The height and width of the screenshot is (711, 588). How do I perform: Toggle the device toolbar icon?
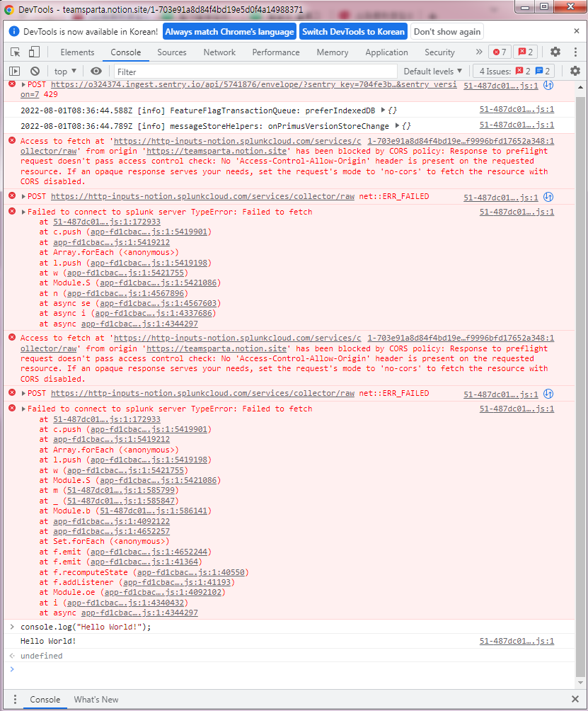tap(34, 52)
